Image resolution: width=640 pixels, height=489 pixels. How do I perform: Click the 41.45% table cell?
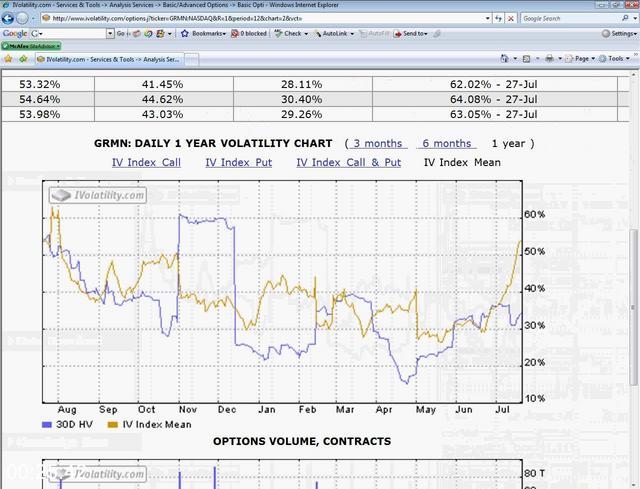click(x=162, y=84)
